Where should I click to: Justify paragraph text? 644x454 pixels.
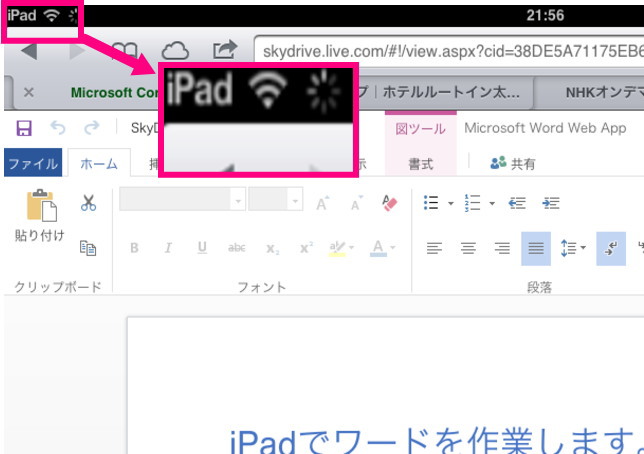536,249
